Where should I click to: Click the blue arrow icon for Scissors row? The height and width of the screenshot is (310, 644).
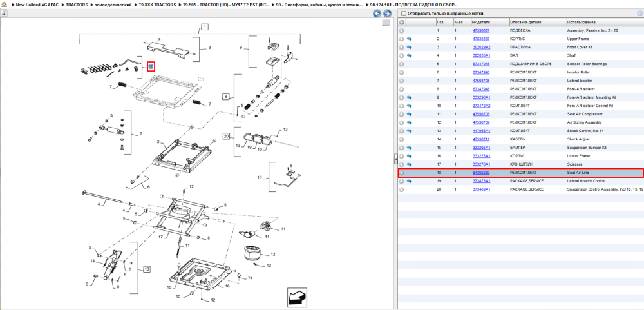409,164
